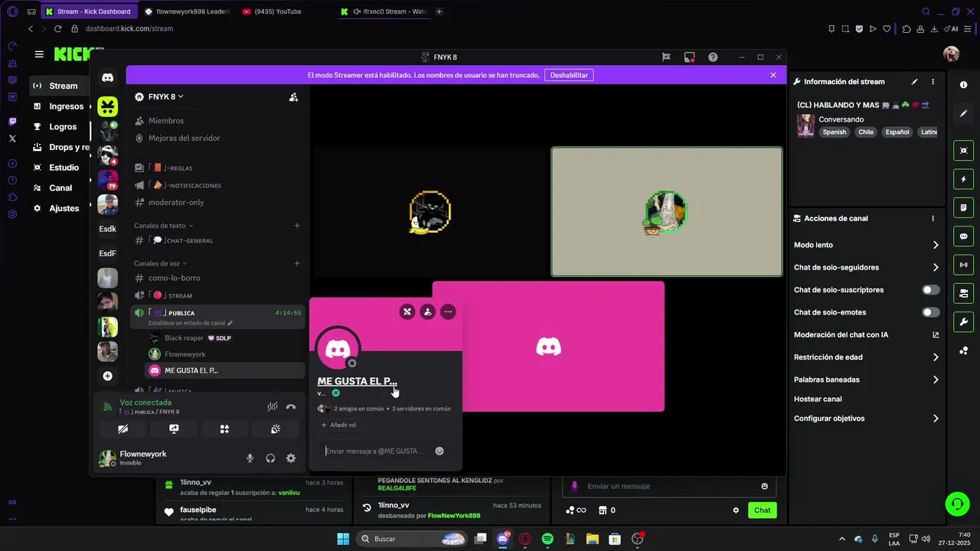Image resolution: width=980 pixels, height=551 pixels.
Task: Turn on camera in voice panel
Action: 122,429
